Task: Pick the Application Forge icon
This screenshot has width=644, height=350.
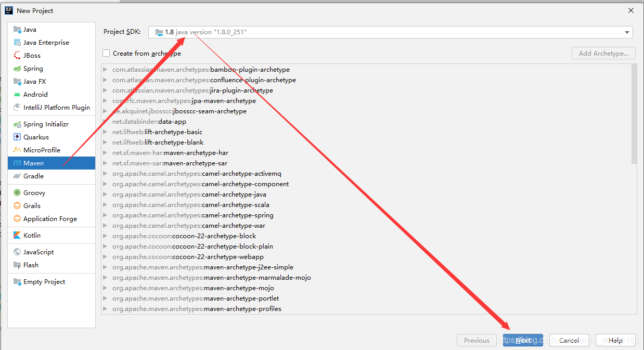Action: click(x=17, y=219)
